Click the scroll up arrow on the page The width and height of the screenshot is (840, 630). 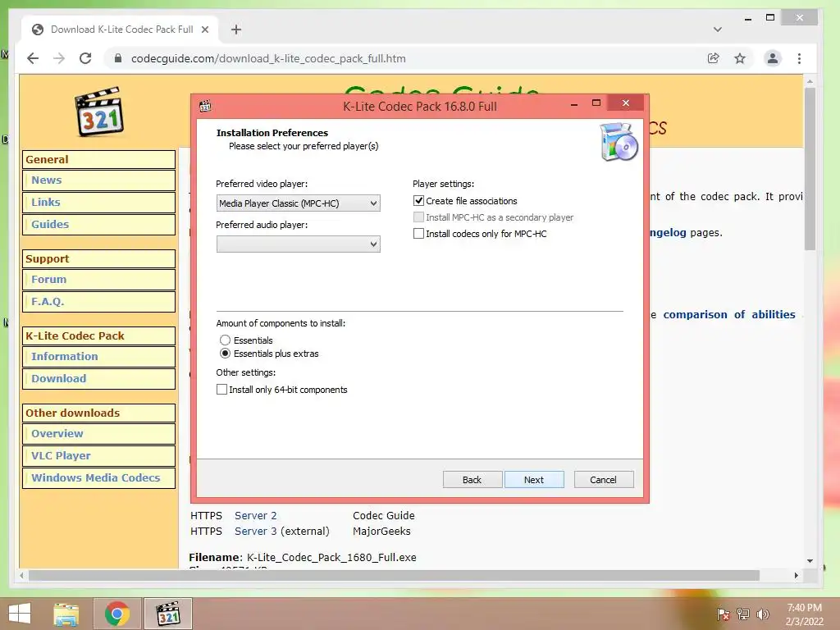tap(810, 81)
